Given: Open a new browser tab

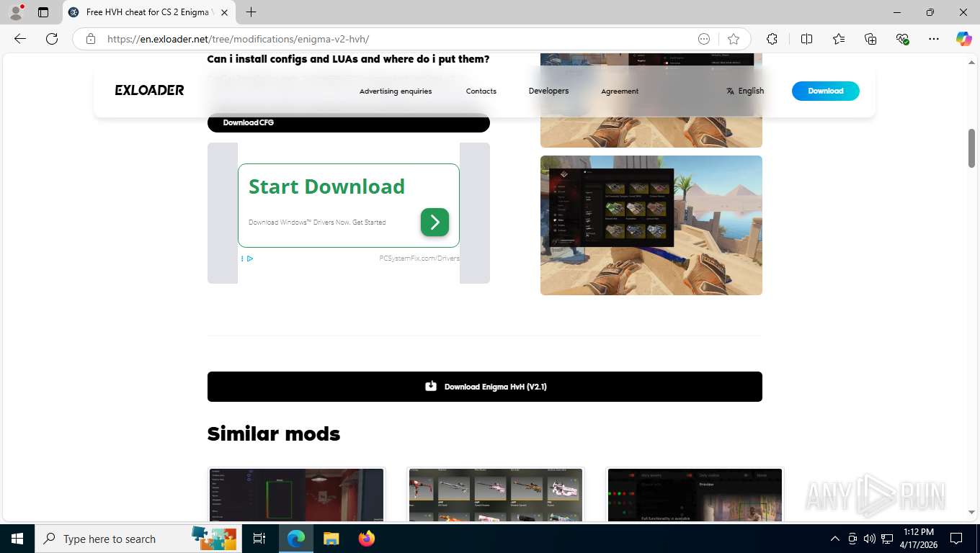Looking at the screenshot, I should [251, 12].
